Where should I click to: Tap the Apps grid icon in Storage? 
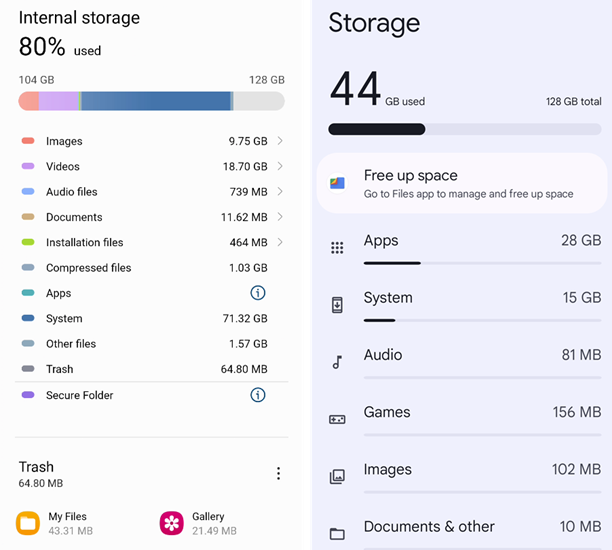[337, 247]
